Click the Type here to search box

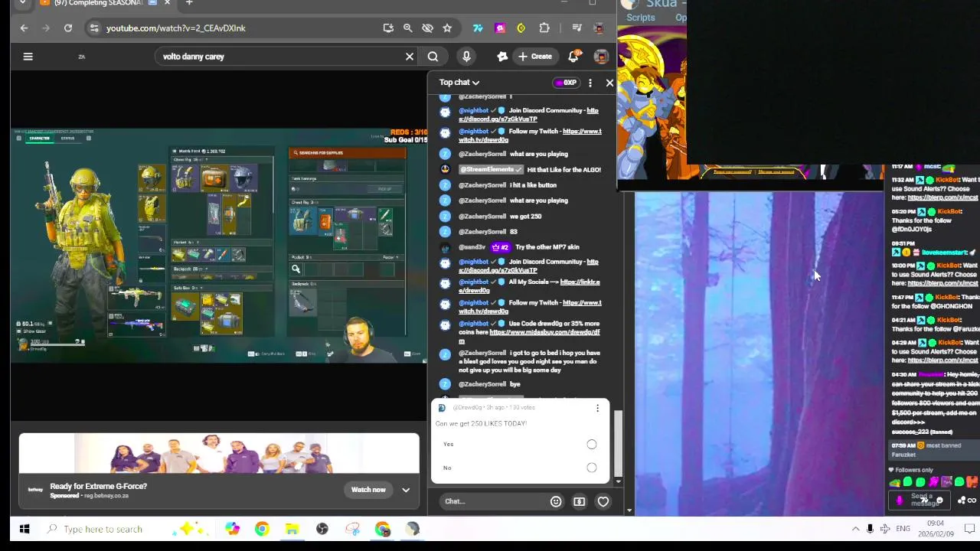click(103, 529)
